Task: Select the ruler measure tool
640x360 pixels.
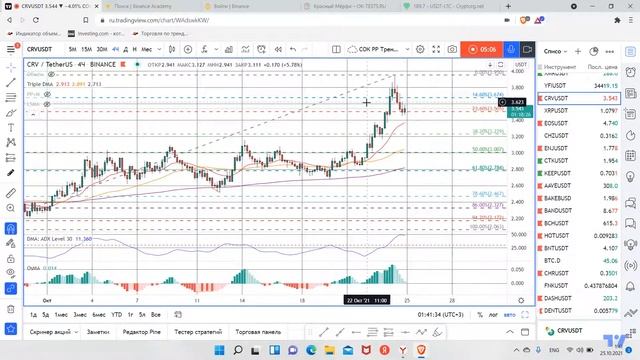Action: [11, 193]
